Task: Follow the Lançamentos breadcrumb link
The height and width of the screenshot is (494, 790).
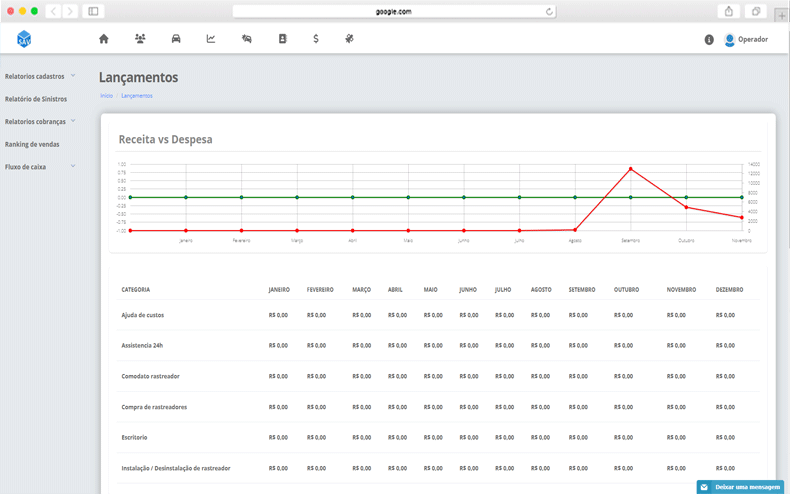Action: click(x=137, y=96)
